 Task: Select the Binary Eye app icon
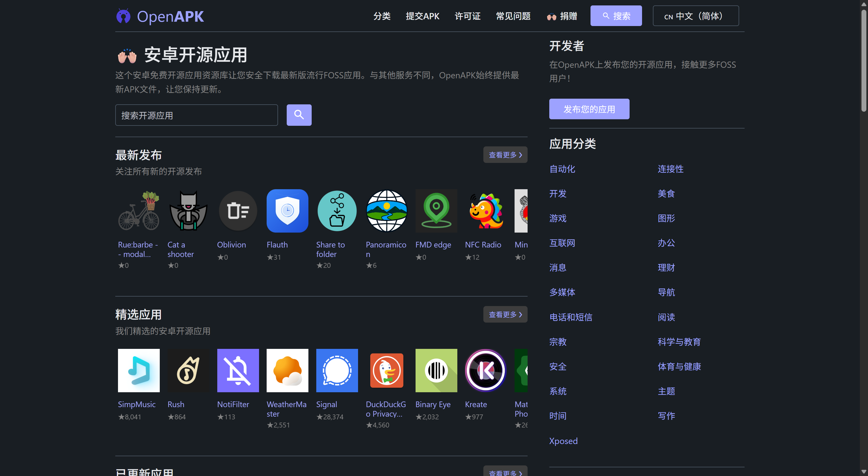[436, 370]
